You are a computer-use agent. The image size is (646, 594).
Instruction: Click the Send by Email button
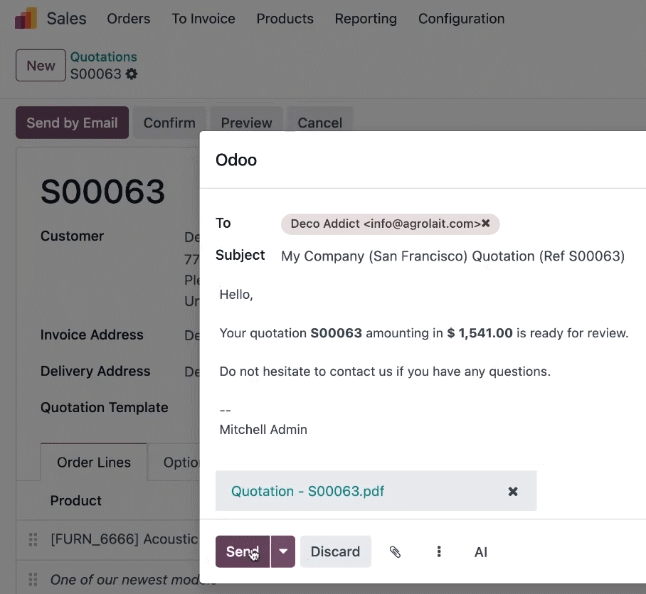click(x=72, y=123)
